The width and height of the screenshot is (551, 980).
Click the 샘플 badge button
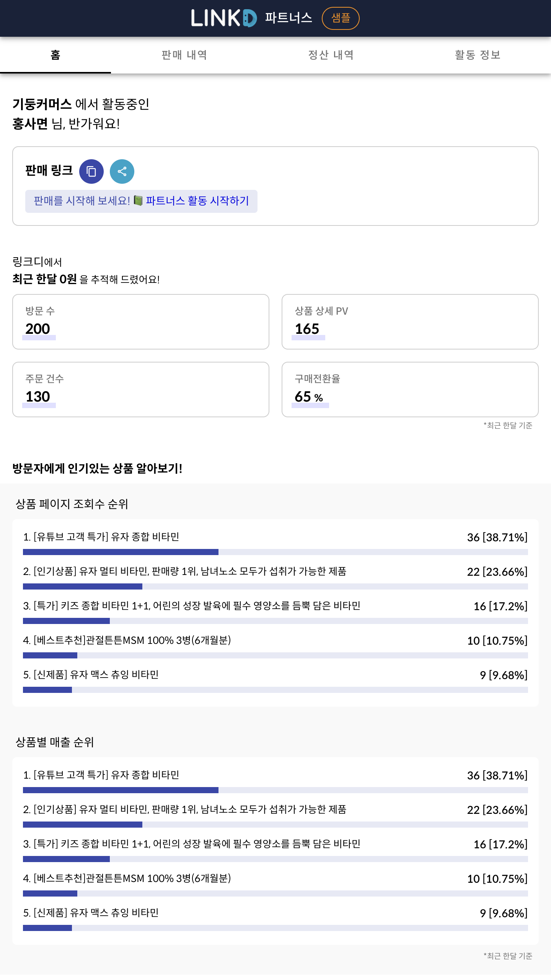(x=340, y=18)
